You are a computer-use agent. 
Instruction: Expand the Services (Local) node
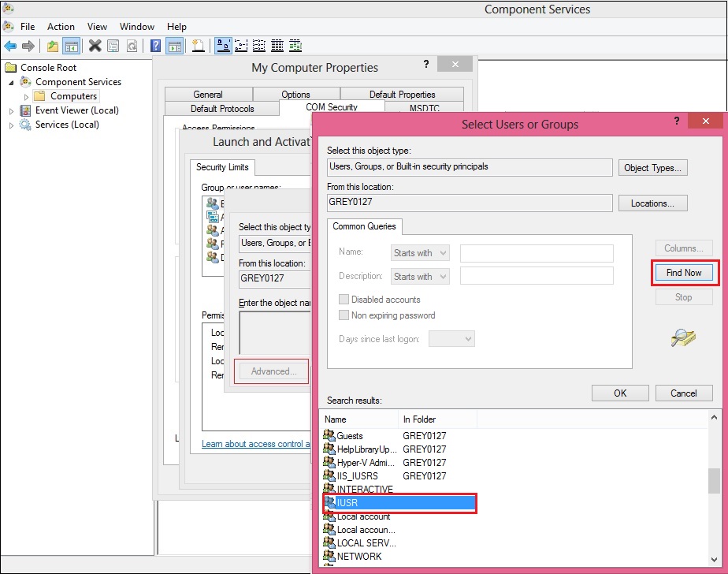click(11, 125)
